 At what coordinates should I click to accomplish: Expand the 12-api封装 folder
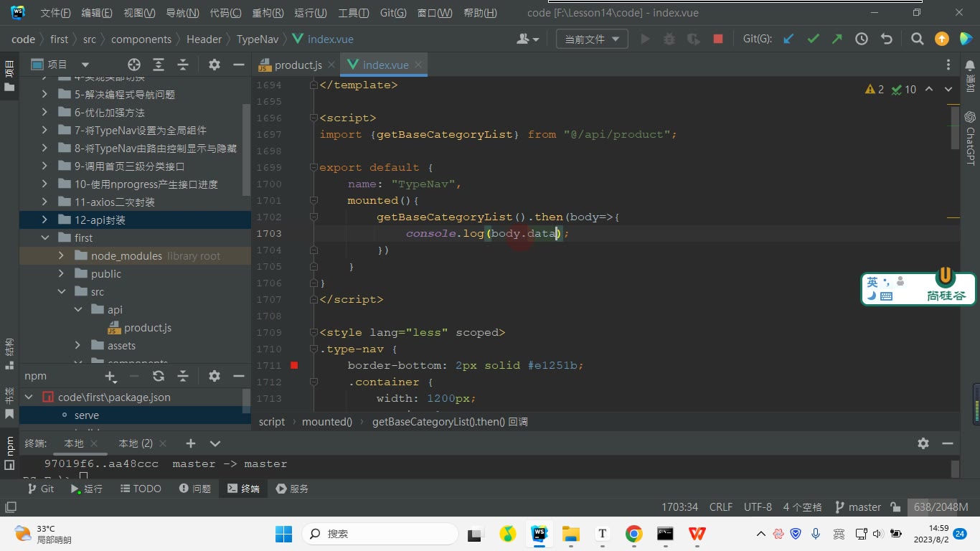[44, 220]
